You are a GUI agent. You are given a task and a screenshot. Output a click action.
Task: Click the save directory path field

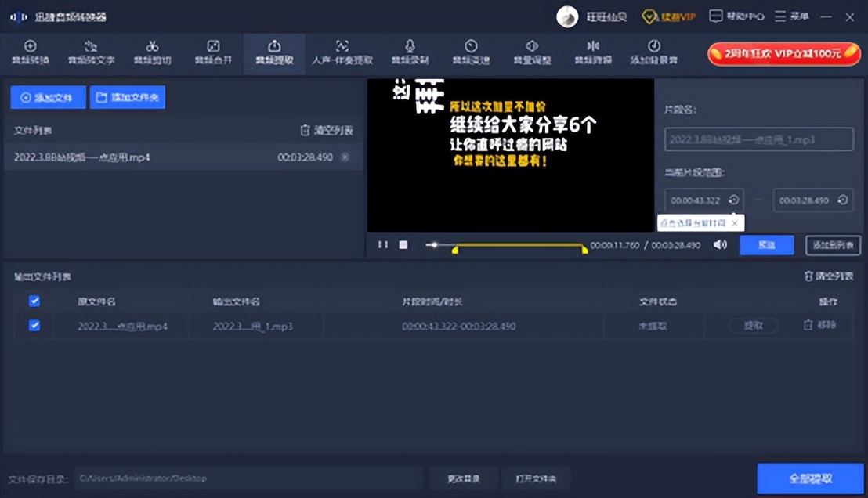[249, 478]
